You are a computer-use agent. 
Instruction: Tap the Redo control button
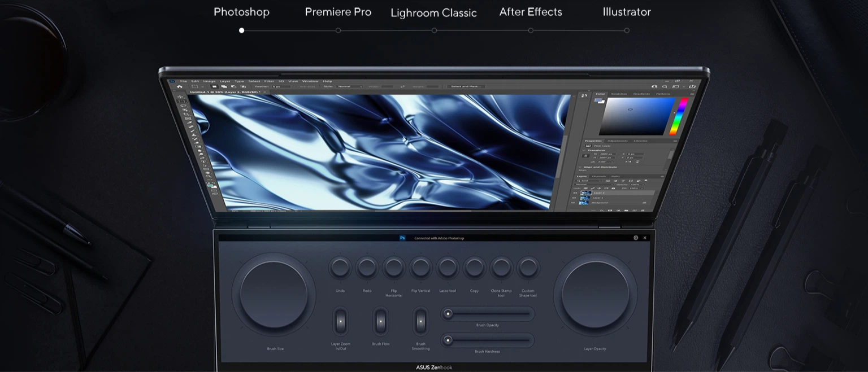367,268
